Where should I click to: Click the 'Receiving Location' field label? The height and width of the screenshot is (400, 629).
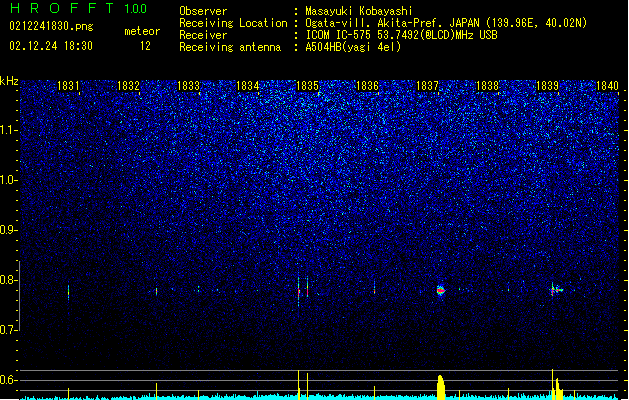(233, 23)
